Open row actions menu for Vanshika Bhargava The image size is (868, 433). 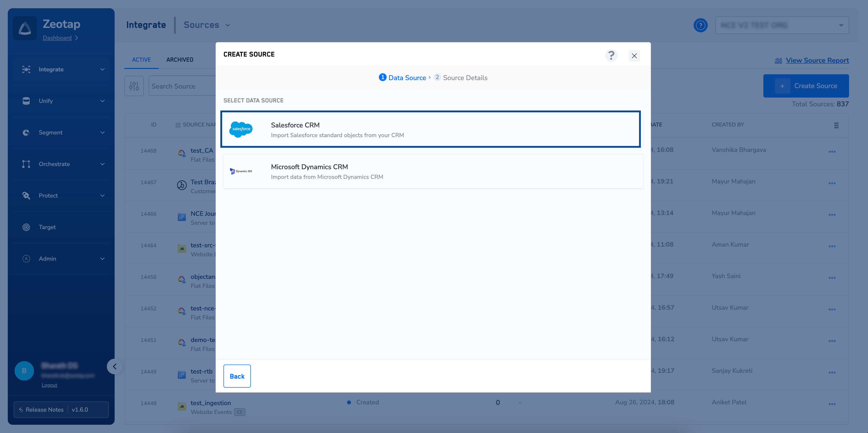832,151
